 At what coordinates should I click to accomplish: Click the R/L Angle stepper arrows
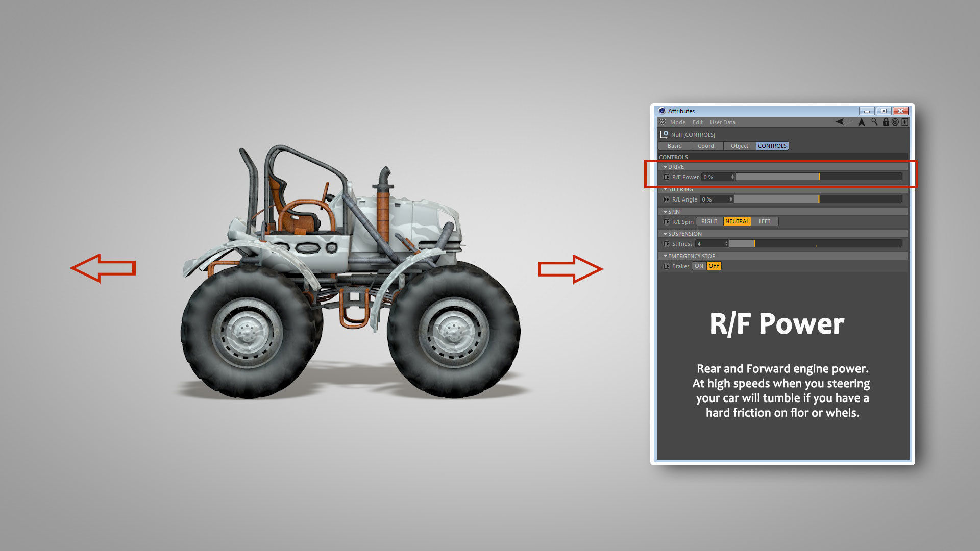(731, 199)
